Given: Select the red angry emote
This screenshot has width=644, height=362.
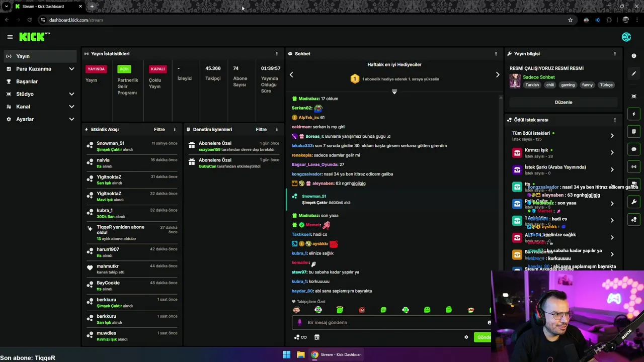Looking at the screenshot, I should click(x=362, y=310).
